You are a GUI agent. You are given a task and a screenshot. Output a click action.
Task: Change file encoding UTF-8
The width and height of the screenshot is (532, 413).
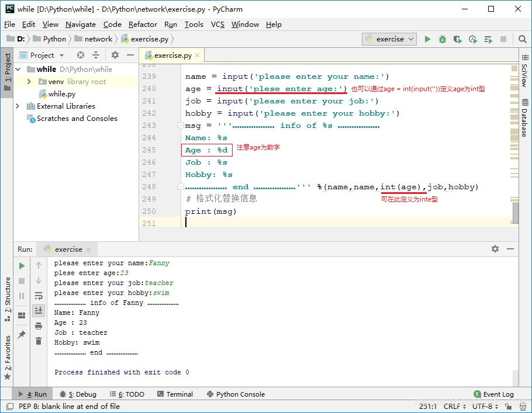485,406
